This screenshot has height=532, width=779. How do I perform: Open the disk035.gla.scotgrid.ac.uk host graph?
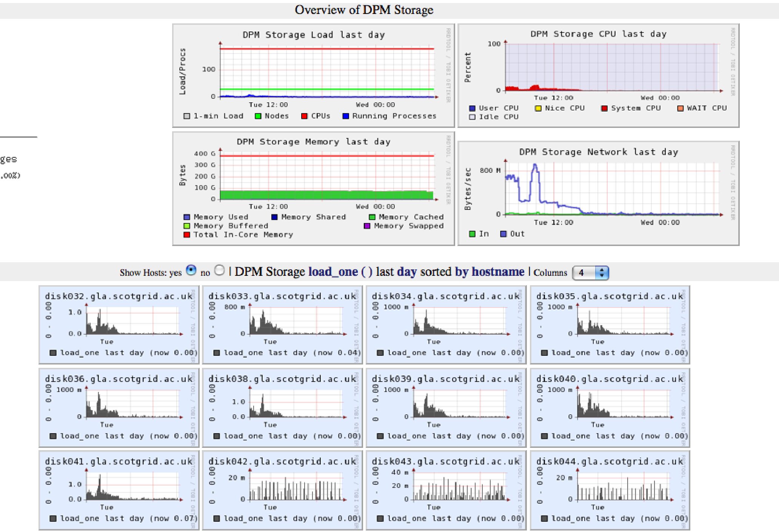coord(610,325)
